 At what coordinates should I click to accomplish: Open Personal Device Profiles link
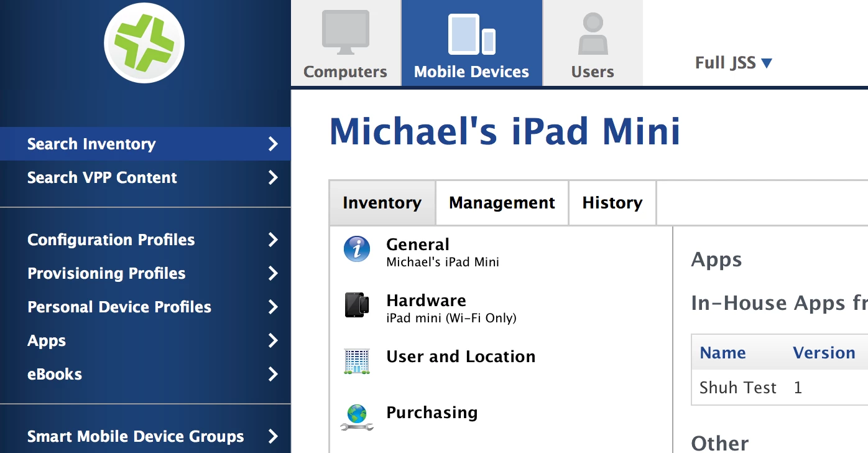(119, 307)
